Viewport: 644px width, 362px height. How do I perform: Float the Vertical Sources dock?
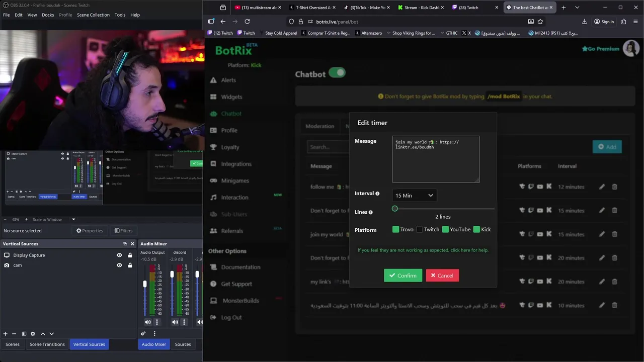pos(125,244)
